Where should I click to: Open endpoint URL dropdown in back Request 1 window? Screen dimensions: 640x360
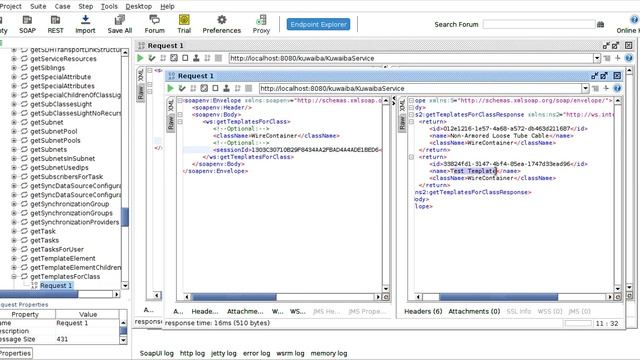(597, 58)
